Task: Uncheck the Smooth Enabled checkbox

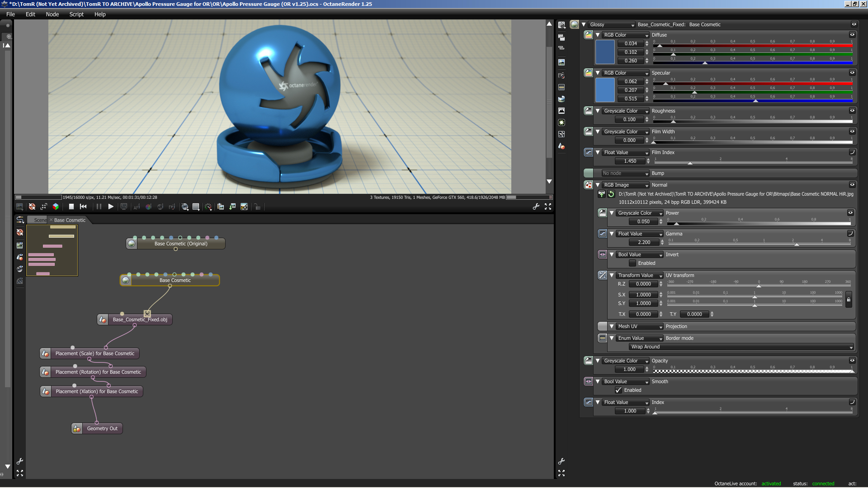Action: (x=618, y=390)
